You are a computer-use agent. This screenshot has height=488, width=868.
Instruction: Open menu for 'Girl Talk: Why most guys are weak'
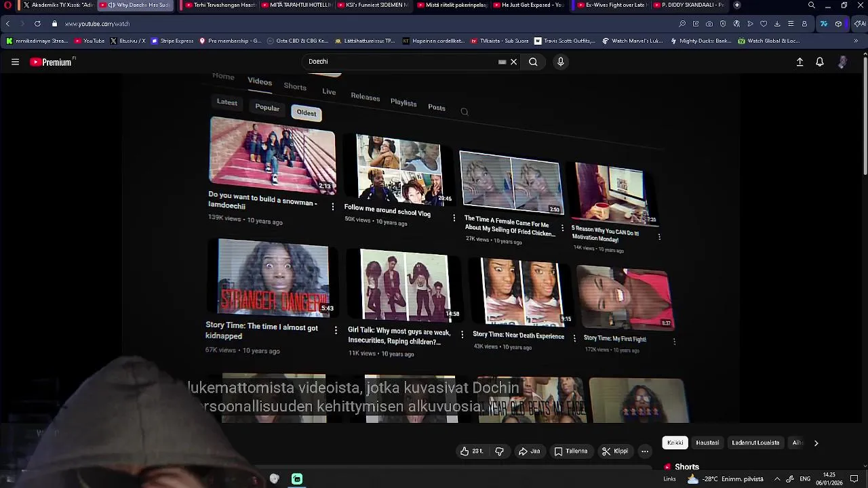pos(462,335)
